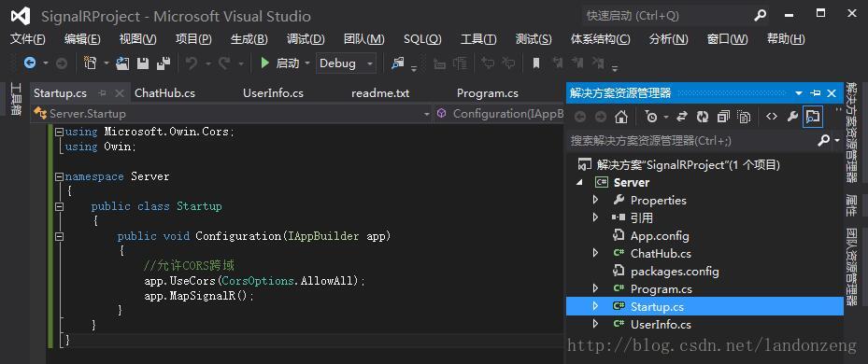Click the Redo arrow icon
This screenshot has height=364, width=868.
224,63
